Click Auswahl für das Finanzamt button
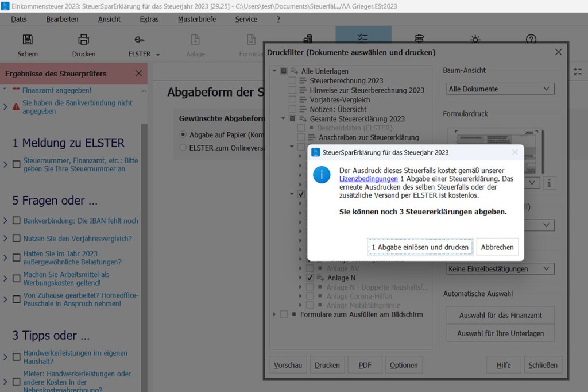588x392 pixels. point(500,316)
